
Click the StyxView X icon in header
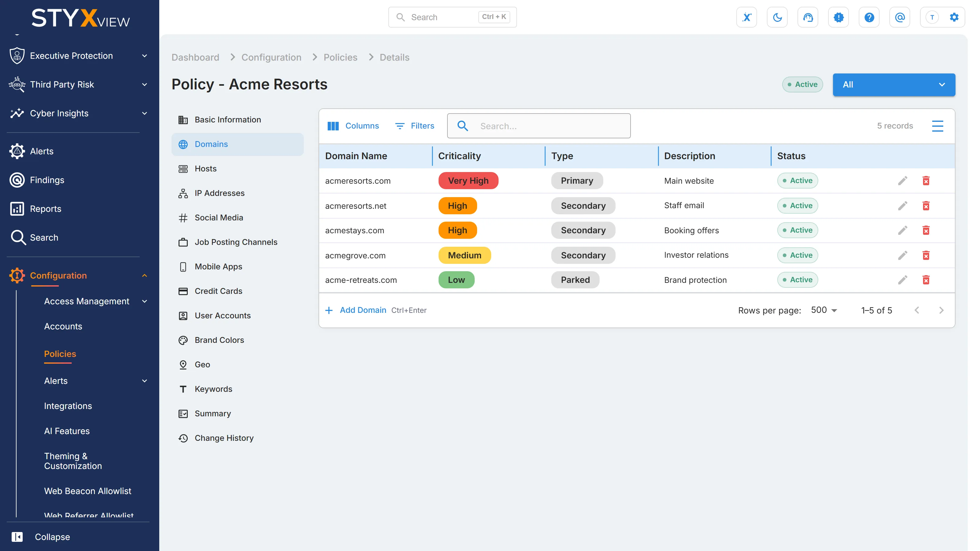click(x=746, y=17)
